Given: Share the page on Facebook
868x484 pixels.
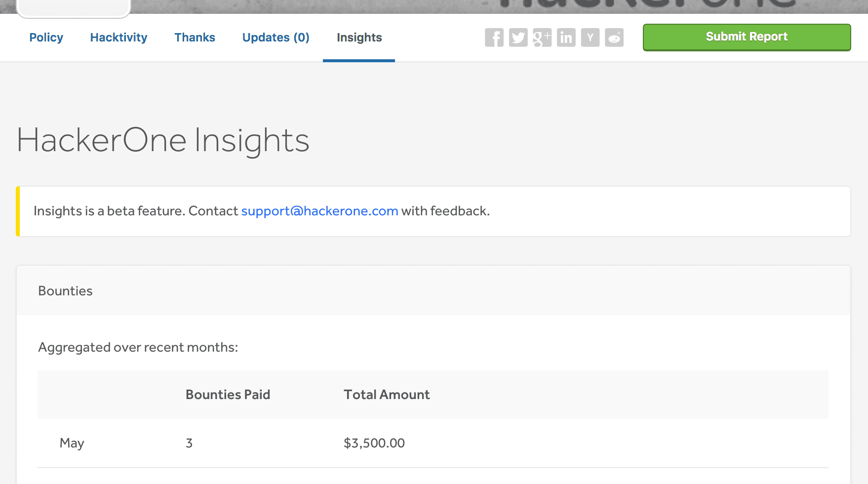Looking at the screenshot, I should pos(494,38).
